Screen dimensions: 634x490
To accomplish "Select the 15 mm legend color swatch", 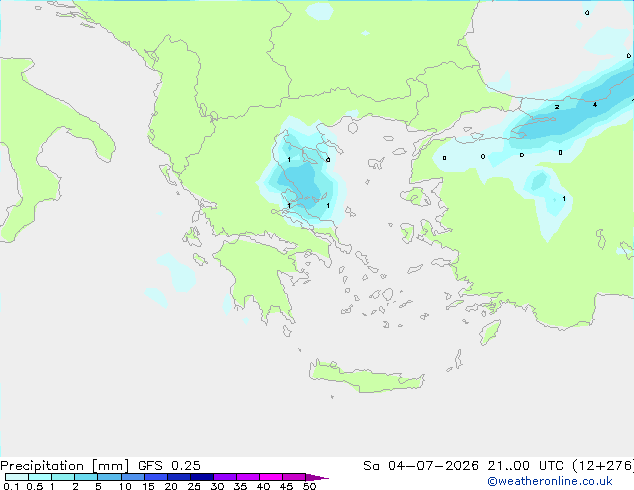I will (156, 477).
